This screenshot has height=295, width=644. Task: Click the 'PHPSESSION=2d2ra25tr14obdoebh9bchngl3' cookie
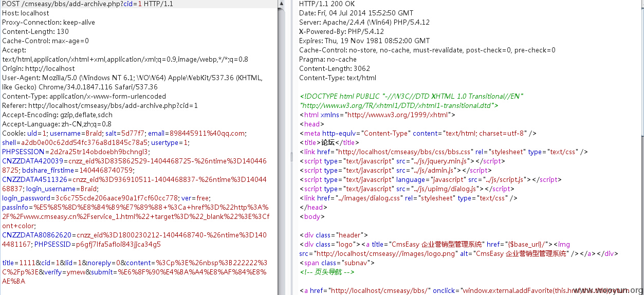click(76, 152)
